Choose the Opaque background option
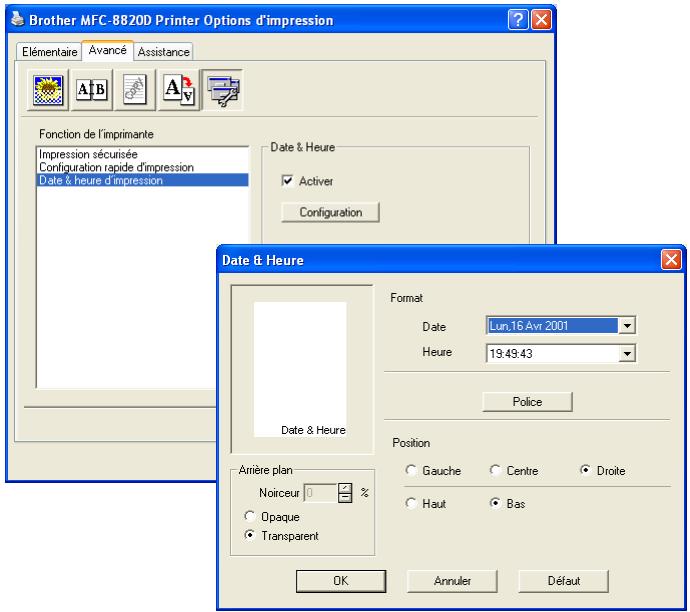690x612 pixels. point(250,516)
